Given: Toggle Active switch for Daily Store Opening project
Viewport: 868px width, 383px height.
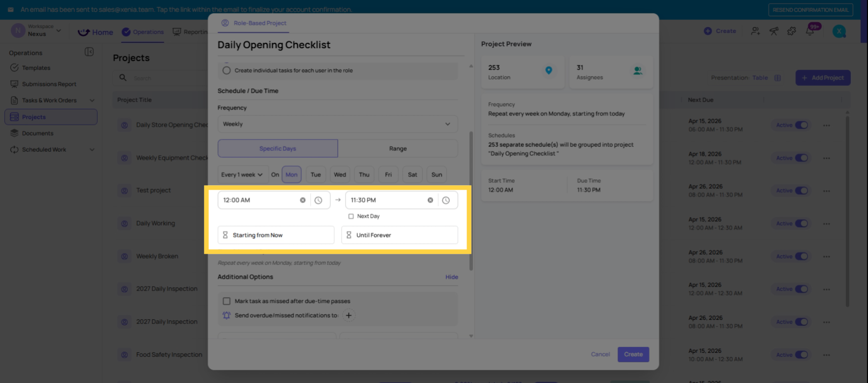Looking at the screenshot, I should click(x=802, y=125).
